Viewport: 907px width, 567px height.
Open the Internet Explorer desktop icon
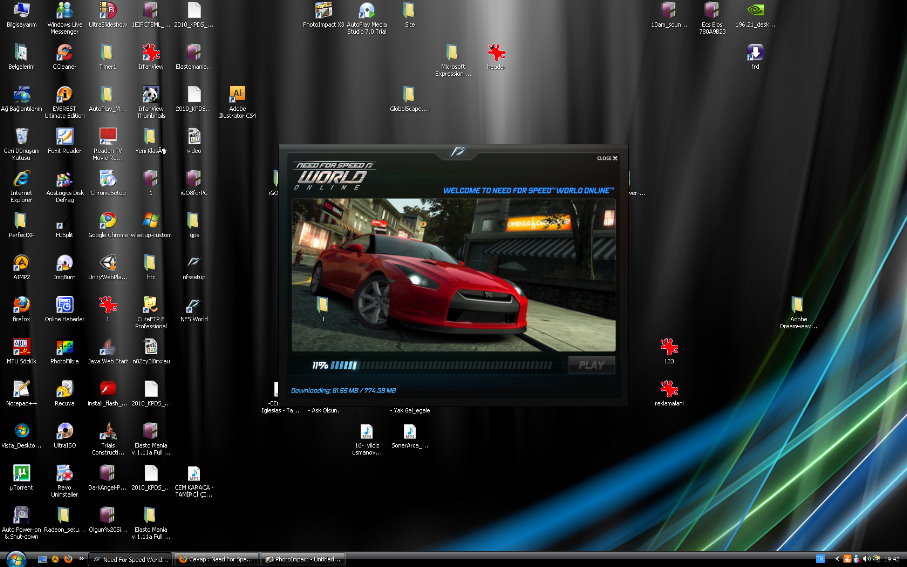pos(21,185)
